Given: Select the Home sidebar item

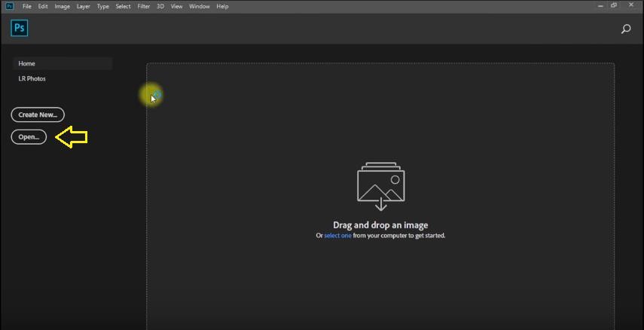Looking at the screenshot, I should pos(63,64).
